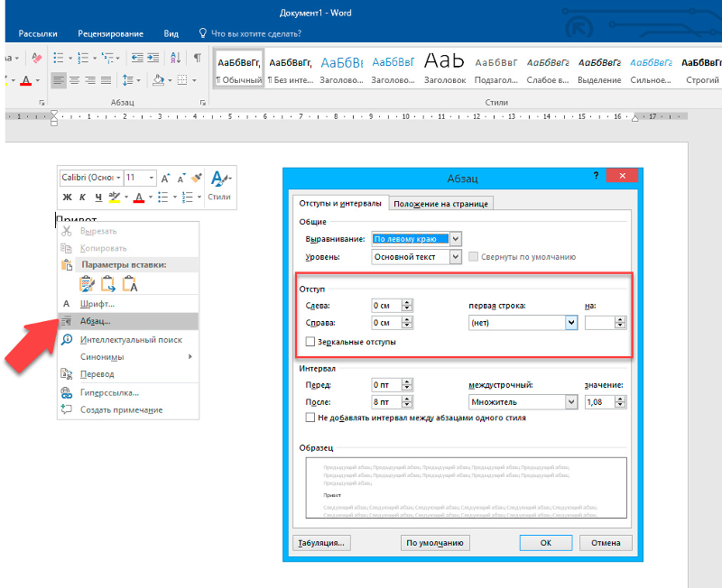The height and width of the screenshot is (588, 722).
Task: Open междустрочный dropdown
Action: tap(571, 402)
